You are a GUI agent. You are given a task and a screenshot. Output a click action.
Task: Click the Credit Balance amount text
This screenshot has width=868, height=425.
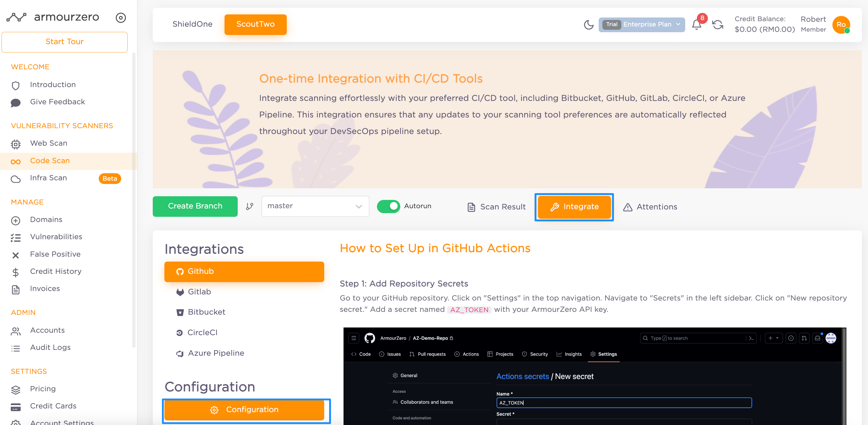coord(764,30)
